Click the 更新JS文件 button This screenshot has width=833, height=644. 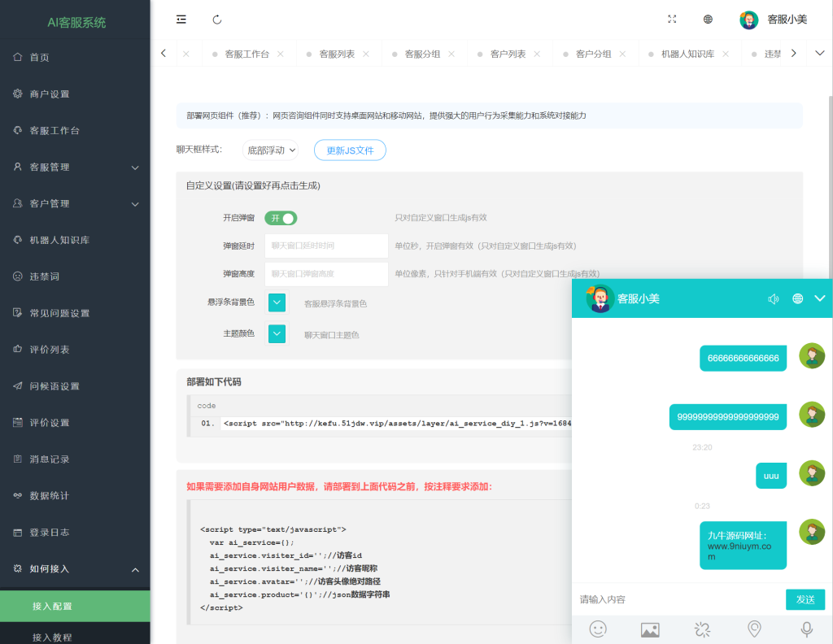350,150
